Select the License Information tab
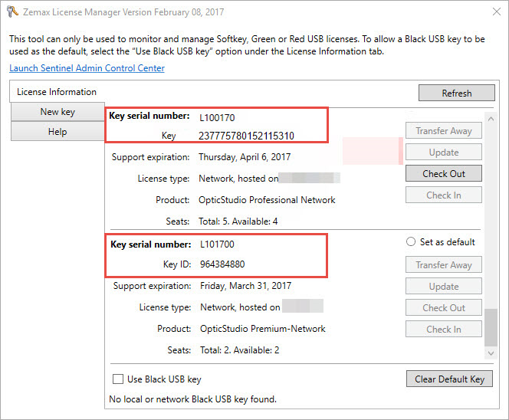The width and height of the screenshot is (509, 420). 57,92
